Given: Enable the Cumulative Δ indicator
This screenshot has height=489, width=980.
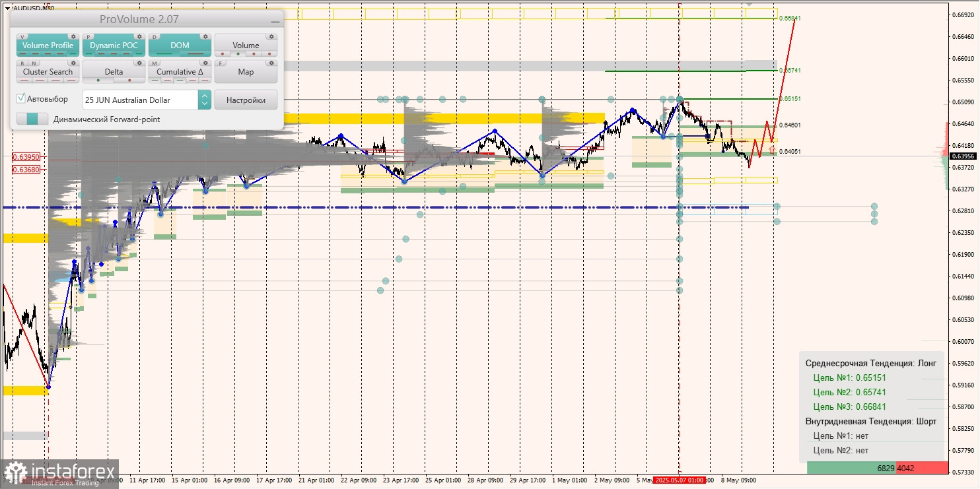Looking at the screenshot, I should (x=180, y=72).
